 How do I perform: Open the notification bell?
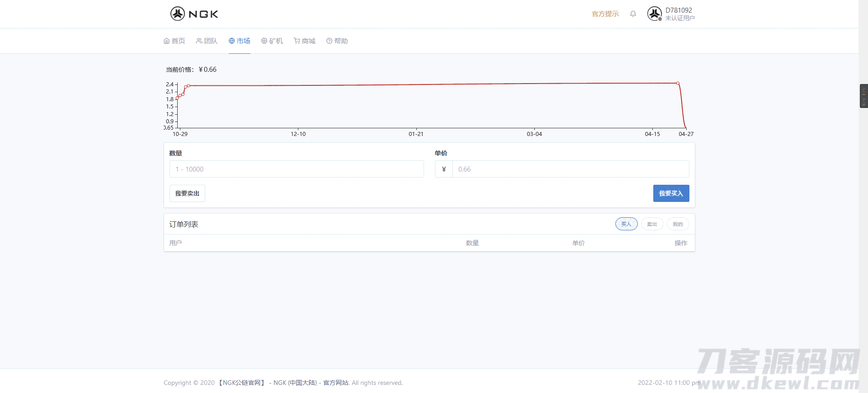click(x=633, y=14)
